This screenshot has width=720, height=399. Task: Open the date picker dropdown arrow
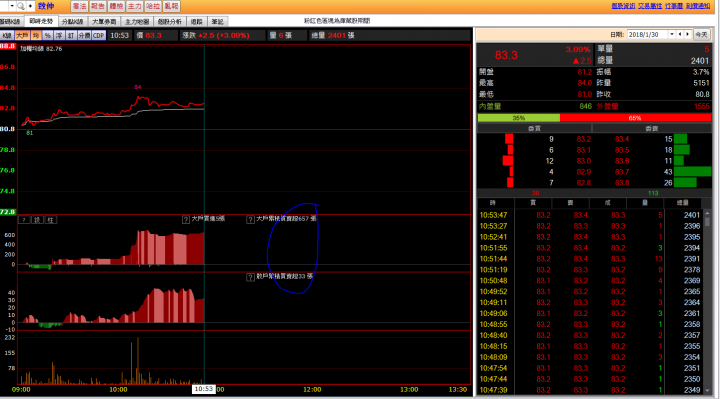[672, 34]
